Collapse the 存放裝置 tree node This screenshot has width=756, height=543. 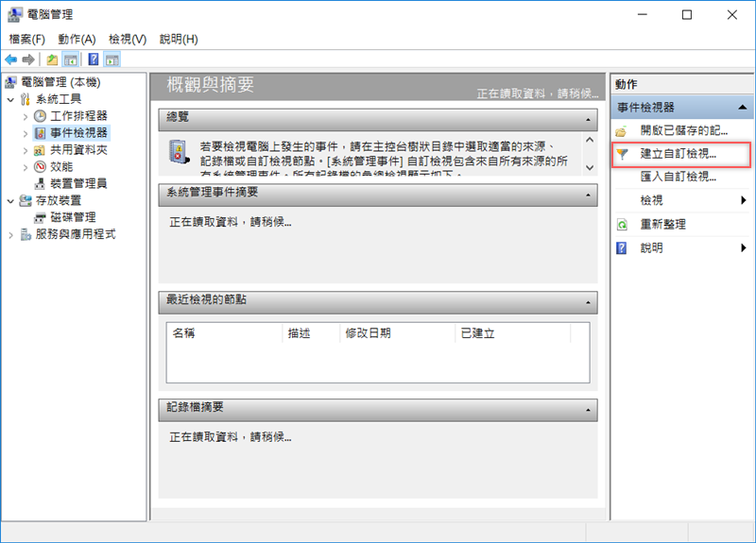click(10, 201)
